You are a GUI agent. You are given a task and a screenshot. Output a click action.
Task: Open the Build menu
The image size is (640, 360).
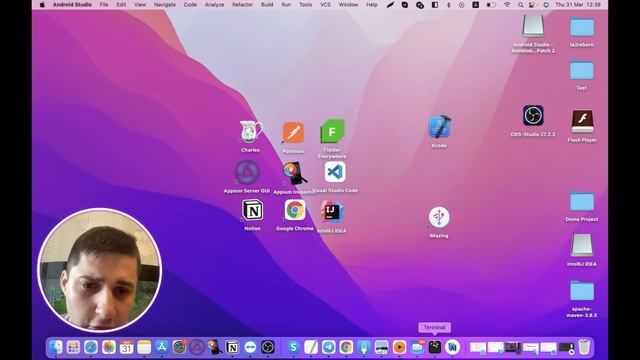(267, 5)
